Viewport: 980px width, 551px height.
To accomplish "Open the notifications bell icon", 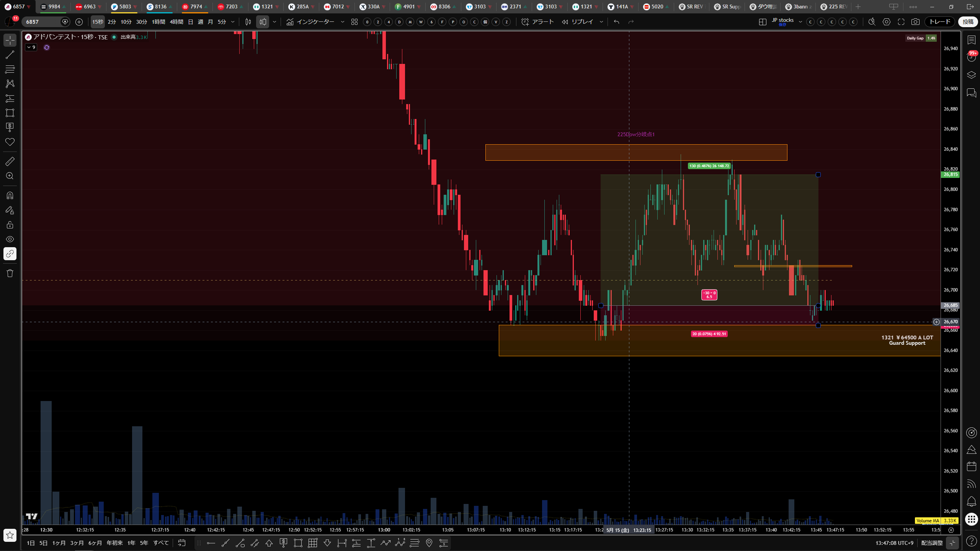I will (x=971, y=501).
